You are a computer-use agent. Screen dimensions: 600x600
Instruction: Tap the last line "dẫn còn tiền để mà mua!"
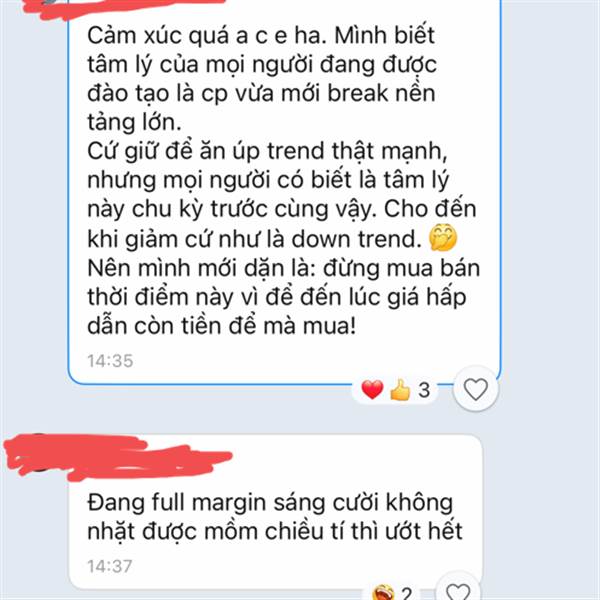pyautogui.click(x=222, y=326)
